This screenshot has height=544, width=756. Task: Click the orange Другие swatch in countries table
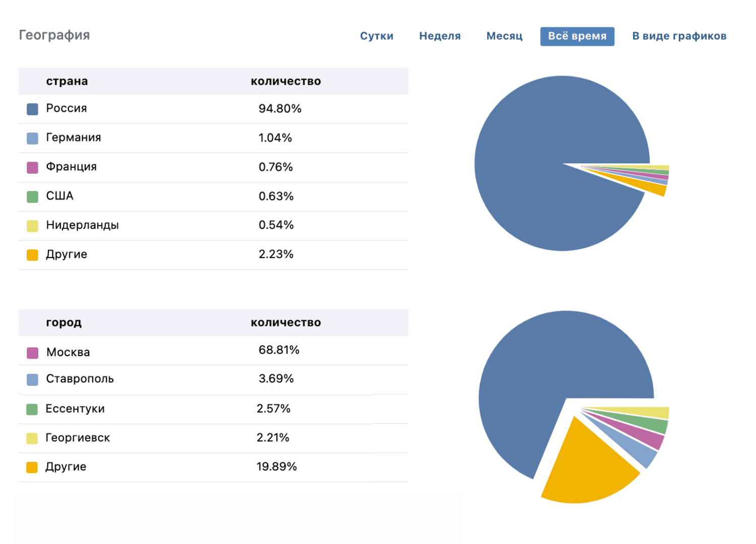tap(32, 255)
